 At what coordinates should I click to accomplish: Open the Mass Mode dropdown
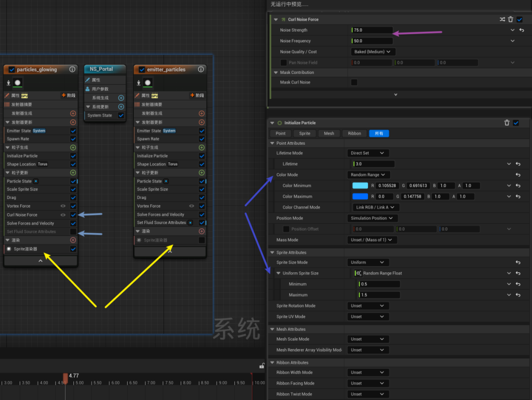click(x=372, y=240)
